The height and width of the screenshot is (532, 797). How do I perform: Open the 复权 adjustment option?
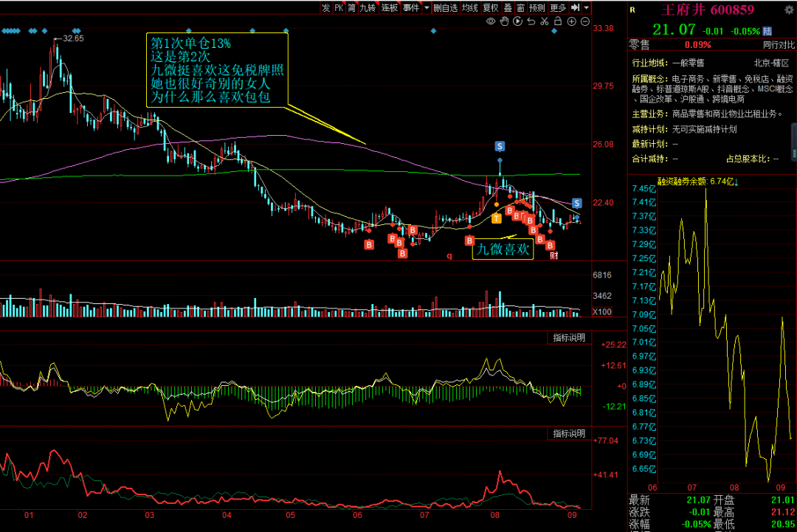coord(491,7)
